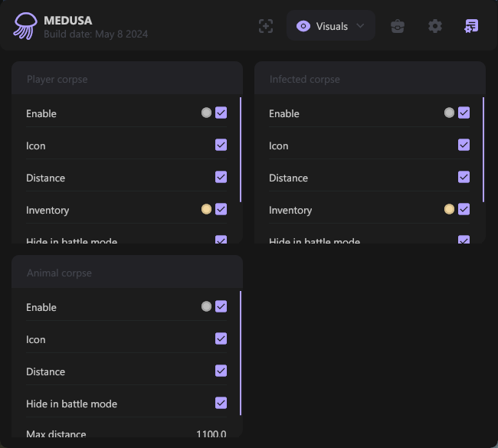Viewport: 498px width, 448px height.
Task: Toggle Player corpse Enable checkbox
Action: [221, 113]
